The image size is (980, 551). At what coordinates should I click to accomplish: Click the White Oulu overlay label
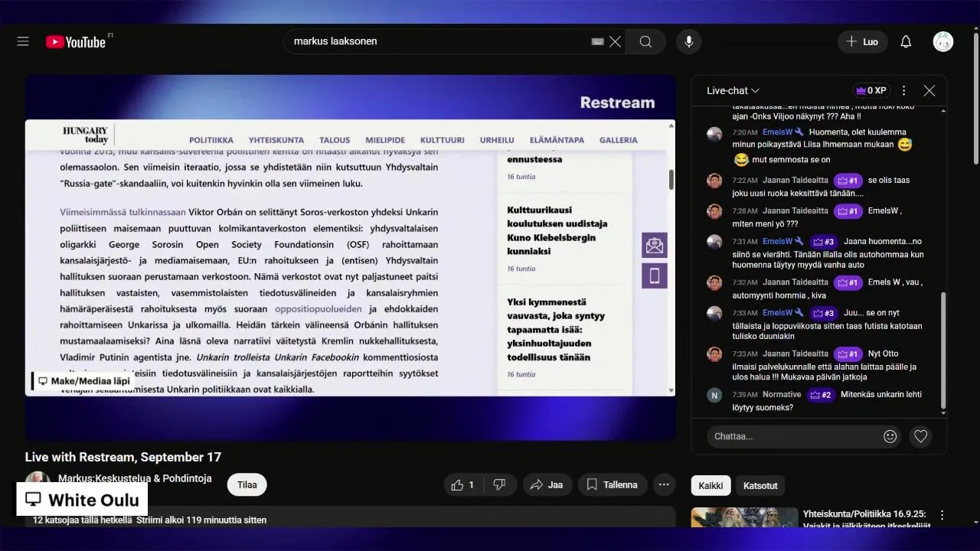point(83,500)
